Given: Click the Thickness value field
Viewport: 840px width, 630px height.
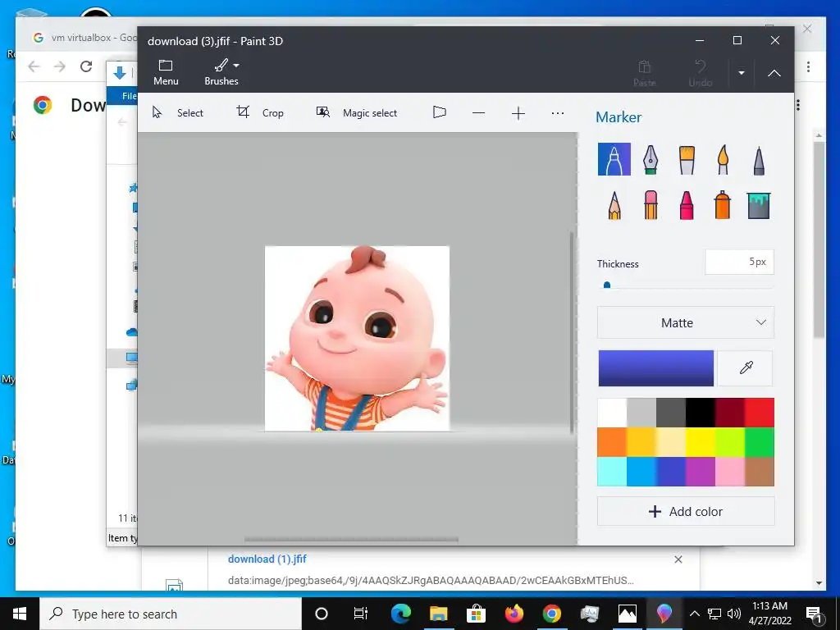Looking at the screenshot, I should coord(739,262).
